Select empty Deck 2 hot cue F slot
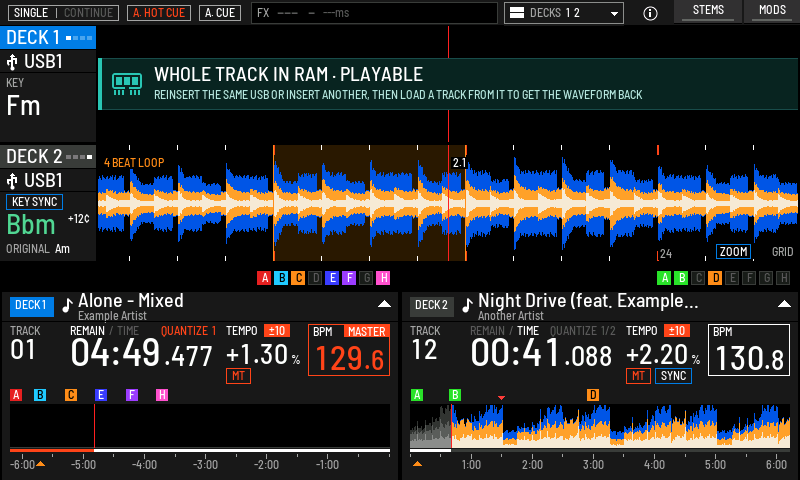The image size is (800, 480). click(x=749, y=278)
